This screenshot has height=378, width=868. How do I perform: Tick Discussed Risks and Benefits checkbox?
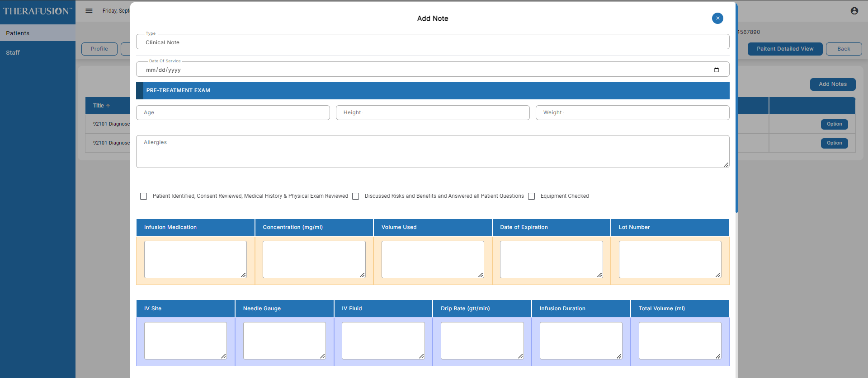coord(356,196)
